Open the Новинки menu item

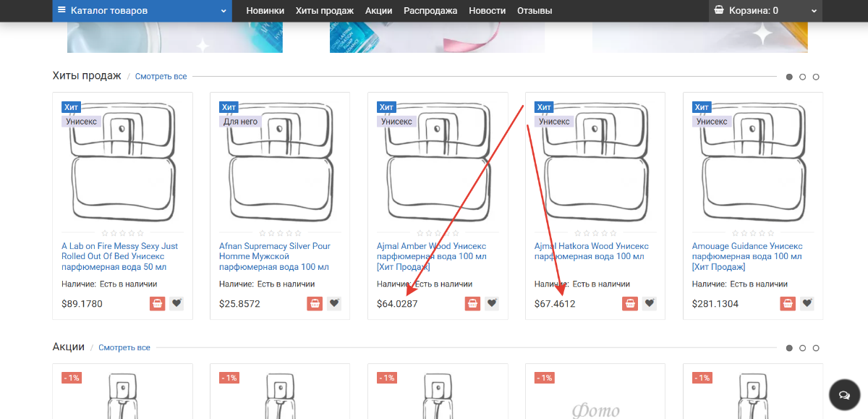265,11
